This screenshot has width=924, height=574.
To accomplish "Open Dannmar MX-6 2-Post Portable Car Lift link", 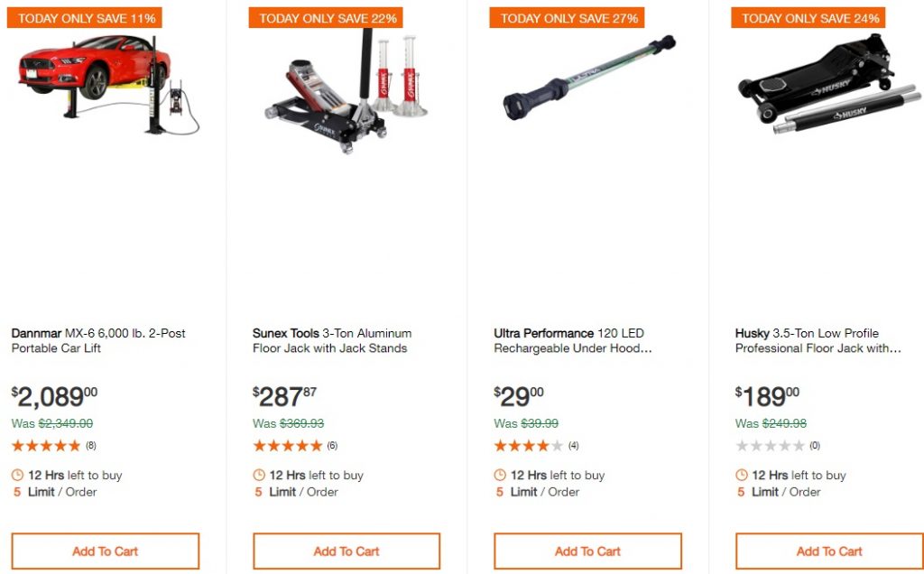I will (x=98, y=340).
